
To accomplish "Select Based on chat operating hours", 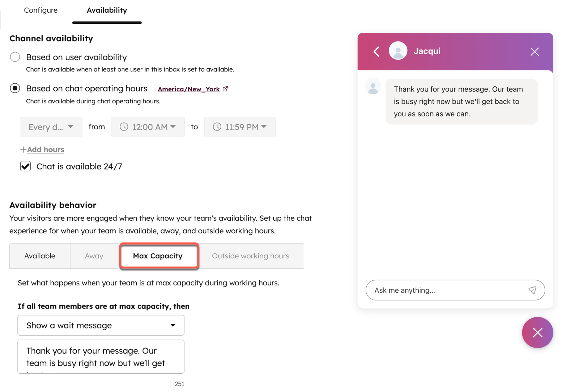I will tap(15, 89).
